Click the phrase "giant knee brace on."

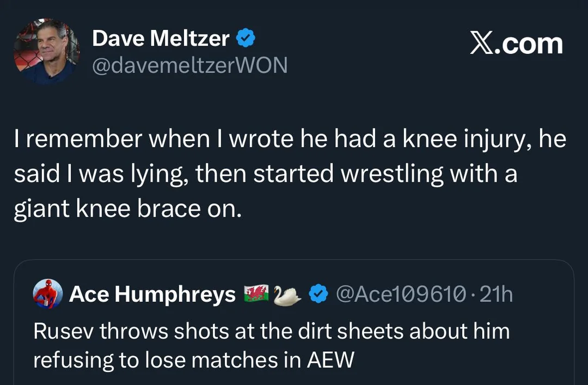(127, 210)
